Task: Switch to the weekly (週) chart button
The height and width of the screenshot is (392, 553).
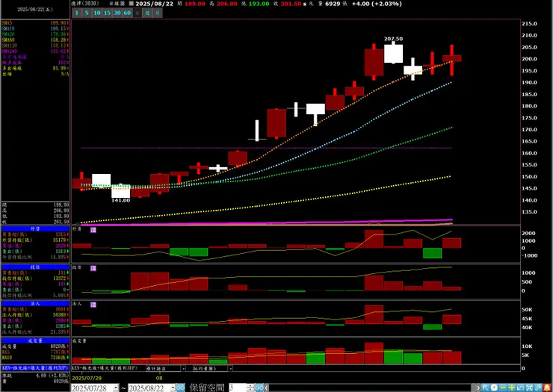Action: [148, 13]
